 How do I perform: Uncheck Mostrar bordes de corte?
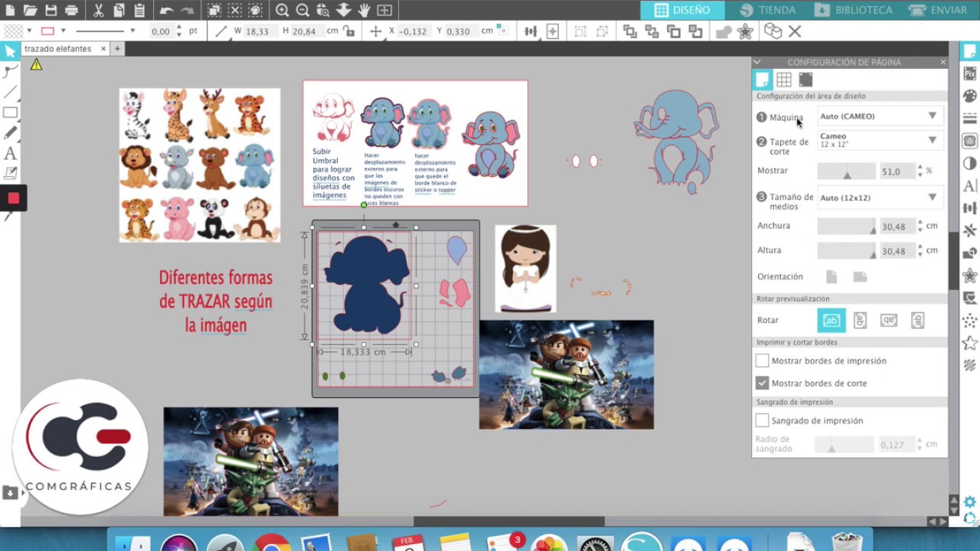762,383
